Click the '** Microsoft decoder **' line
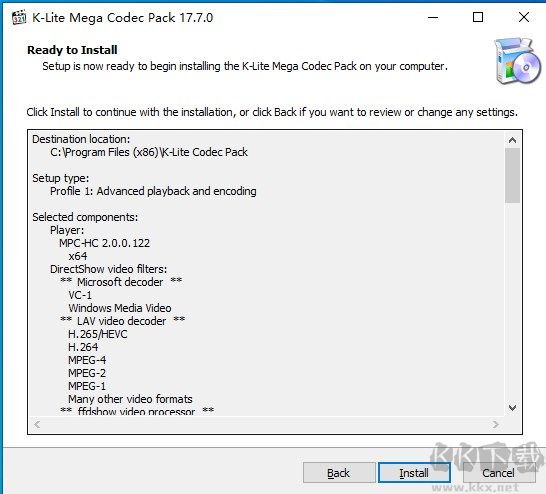The width and height of the screenshot is (546, 494). pyautogui.click(x=121, y=282)
